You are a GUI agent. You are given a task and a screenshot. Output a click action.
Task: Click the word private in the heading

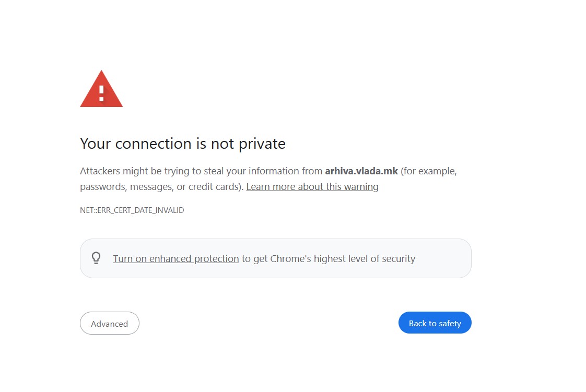point(262,144)
